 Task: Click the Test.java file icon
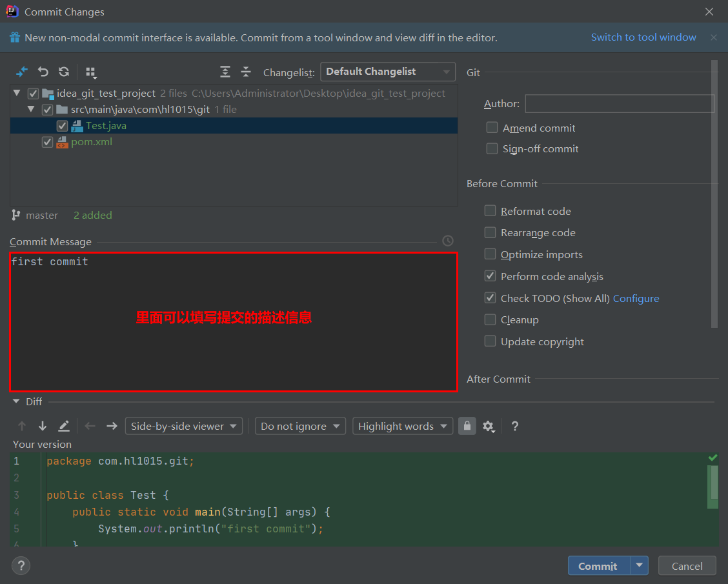[x=77, y=126]
